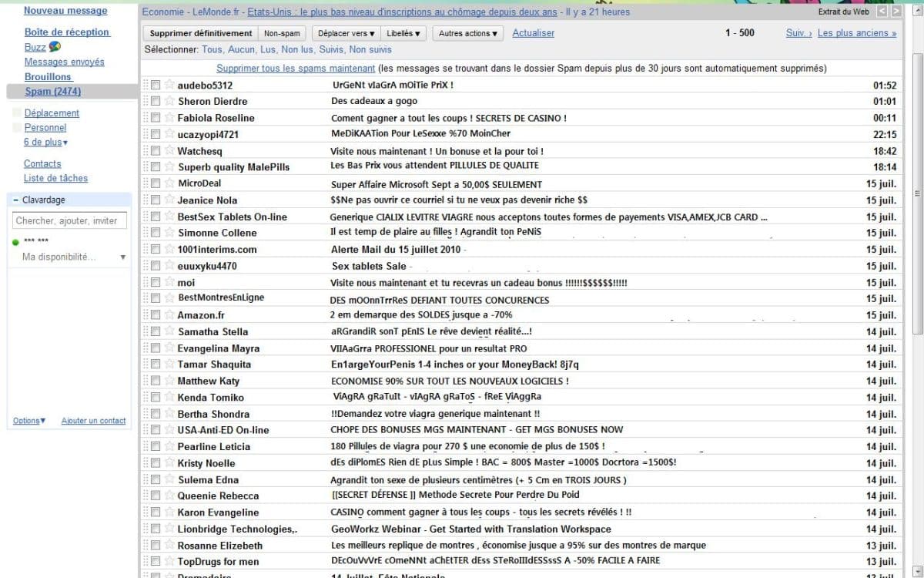Open the Libellés dropdown

[404, 34]
